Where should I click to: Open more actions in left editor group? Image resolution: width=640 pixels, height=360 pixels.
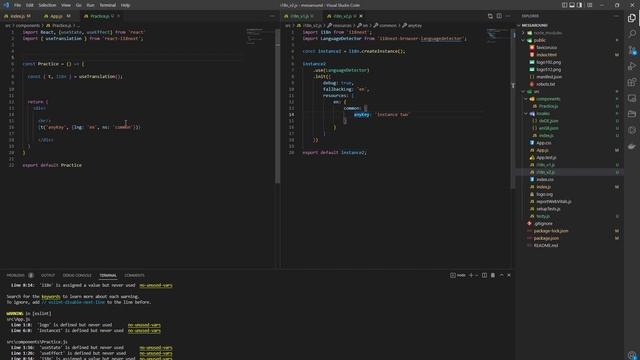[x=272, y=16]
